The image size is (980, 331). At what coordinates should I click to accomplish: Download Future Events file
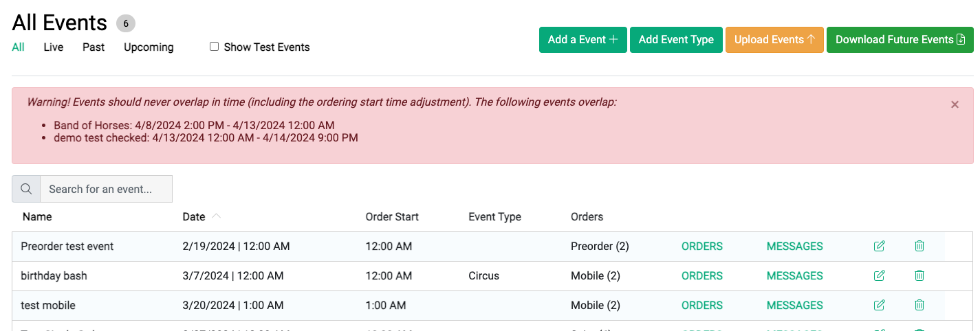[x=900, y=40]
